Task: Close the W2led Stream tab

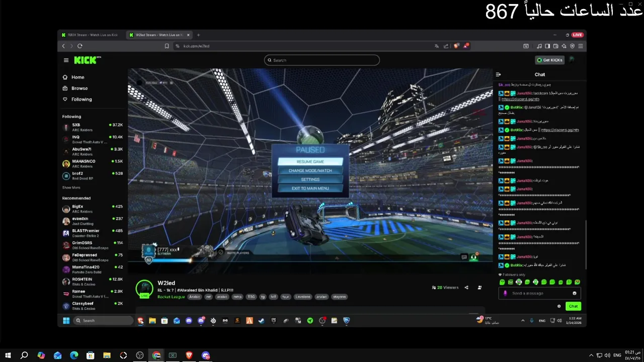Action: click(189, 35)
